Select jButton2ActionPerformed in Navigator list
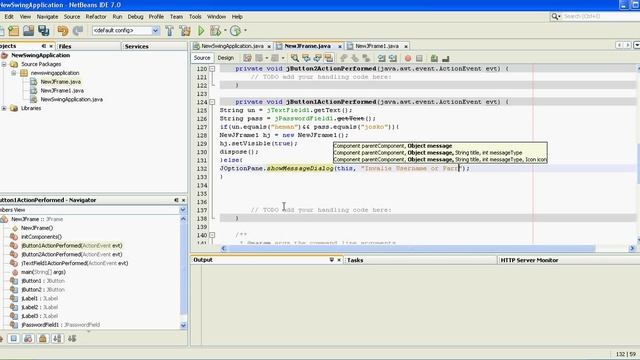Viewport: 640px width, 360px height. [71, 254]
